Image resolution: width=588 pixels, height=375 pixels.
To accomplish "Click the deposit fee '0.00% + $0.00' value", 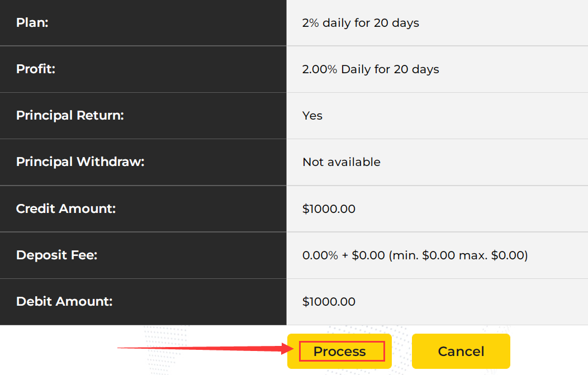I will pos(344,255).
